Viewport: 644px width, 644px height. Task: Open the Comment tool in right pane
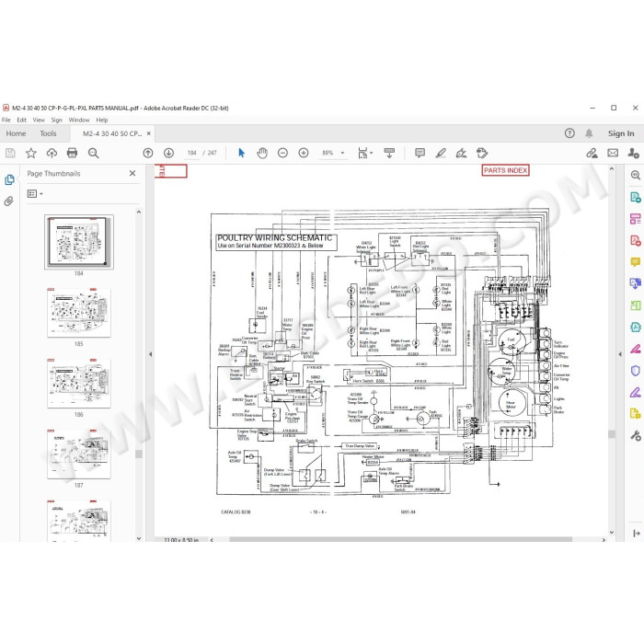point(635,262)
